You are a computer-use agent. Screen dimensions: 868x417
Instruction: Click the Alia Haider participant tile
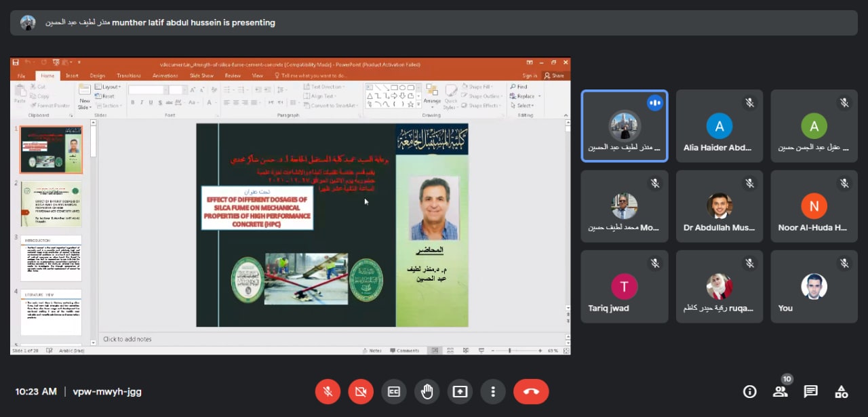719,127
